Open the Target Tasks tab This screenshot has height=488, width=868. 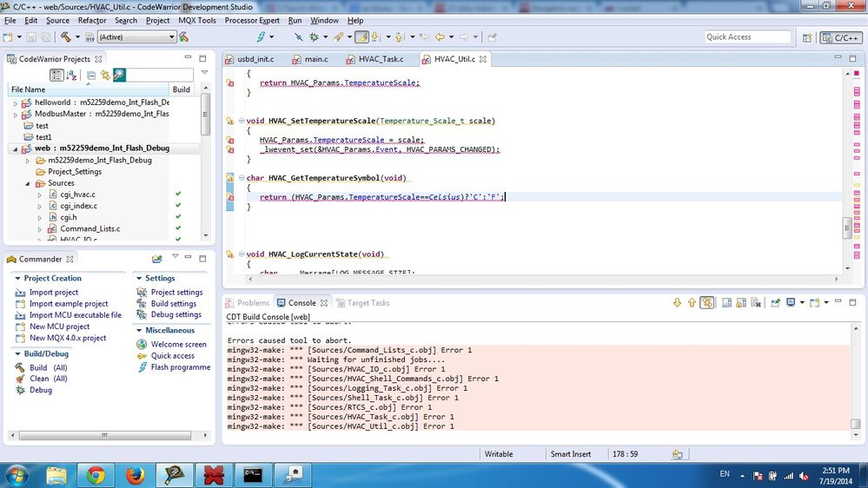(x=368, y=303)
